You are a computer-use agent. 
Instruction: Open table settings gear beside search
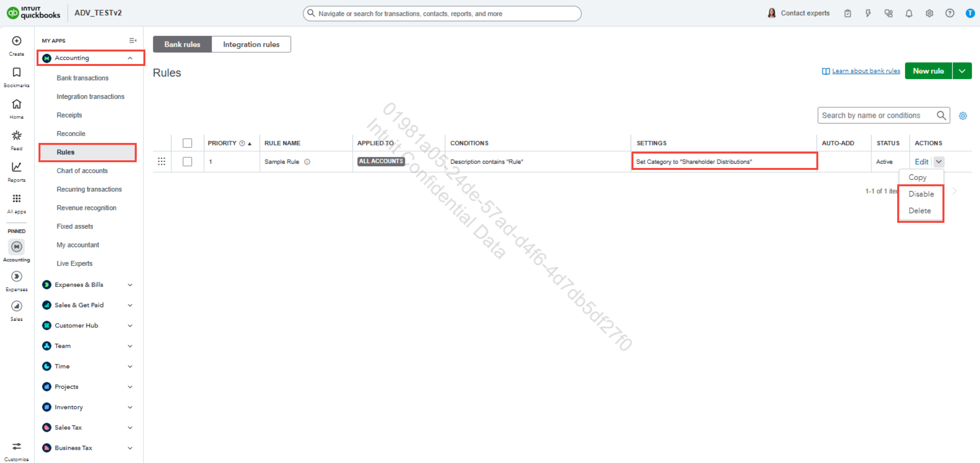pos(962,116)
